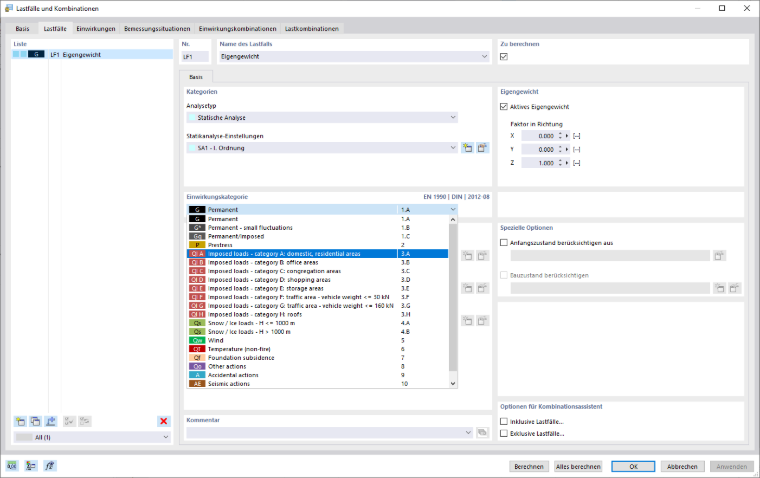Viewport: 760px width, 478px height.
Task: Click the deselect all list icon
Action: 85,421
